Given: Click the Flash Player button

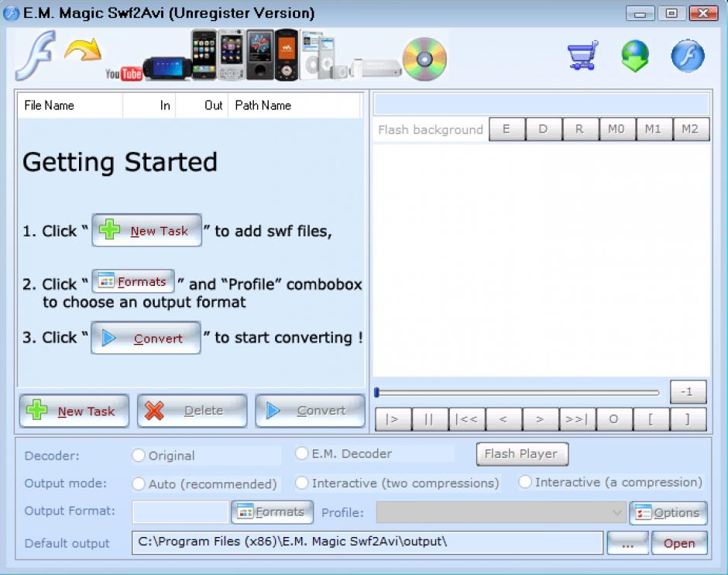Looking at the screenshot, I should 522,454.
